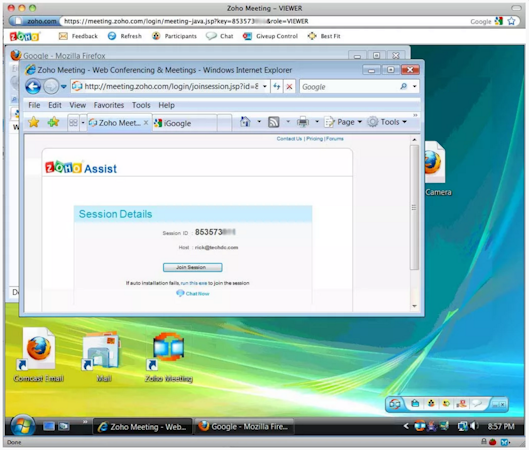Click the 'run this exe' link
Viewport: 529px width, 450px height.
tap(194, 283)
